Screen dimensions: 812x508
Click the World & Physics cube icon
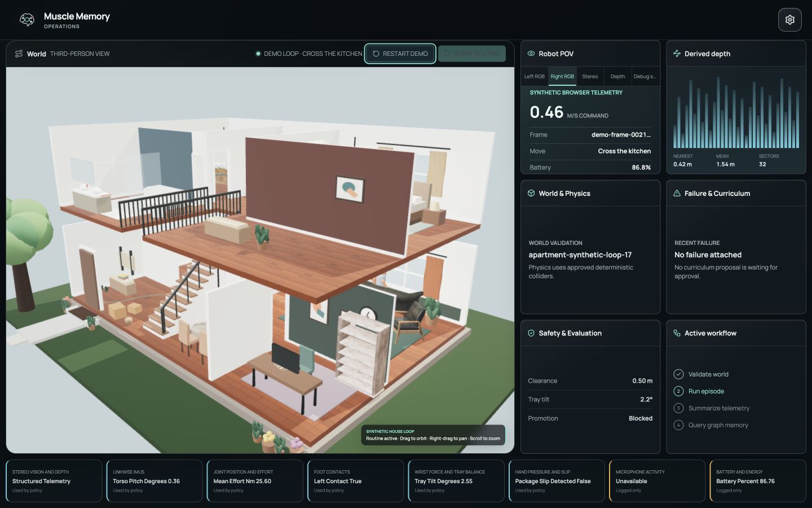coord(531,193)
